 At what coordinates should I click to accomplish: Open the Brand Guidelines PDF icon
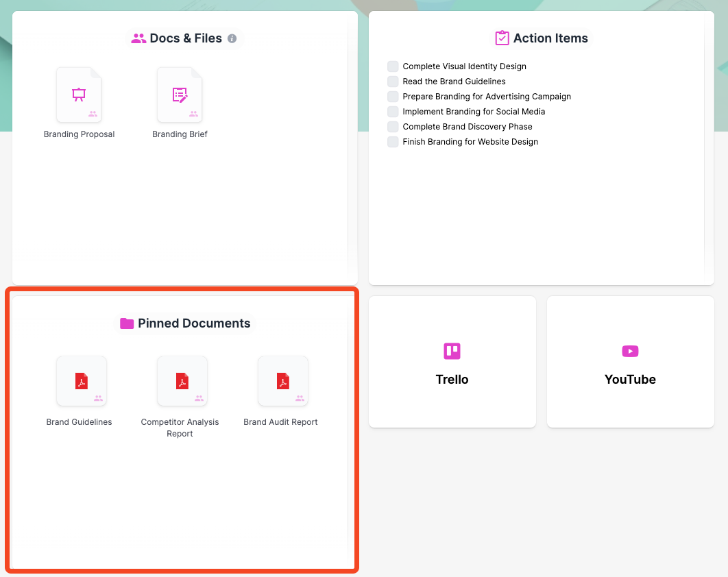click(82, 381)
